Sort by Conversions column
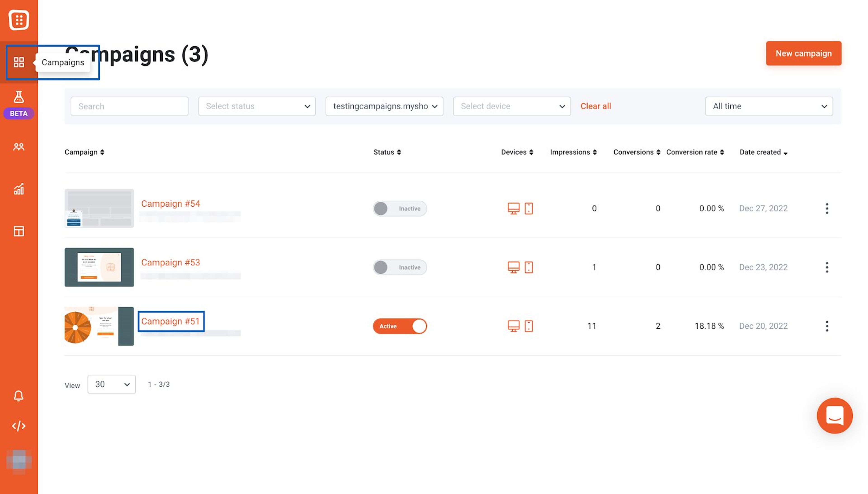This screenshot has height=494, width=868. pos(637,152)
